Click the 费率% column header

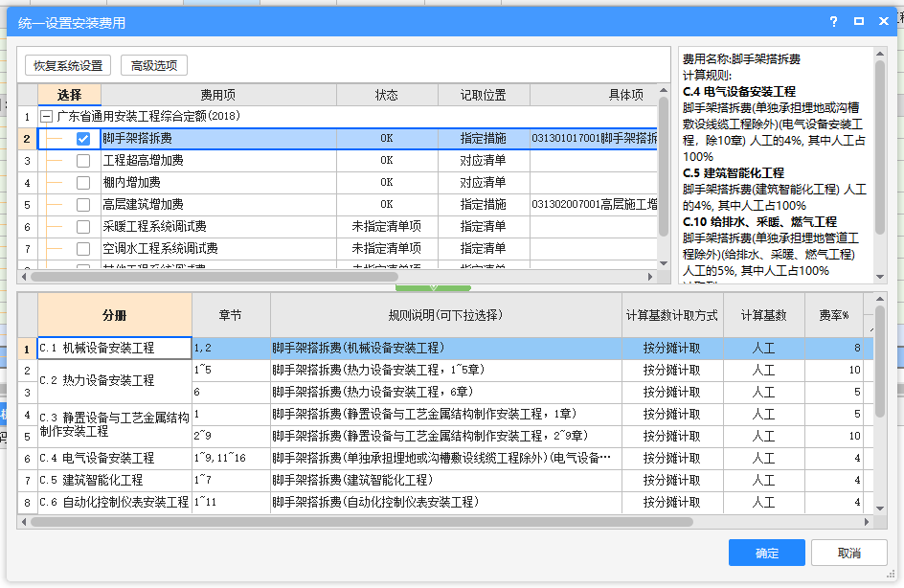point(834,315)
